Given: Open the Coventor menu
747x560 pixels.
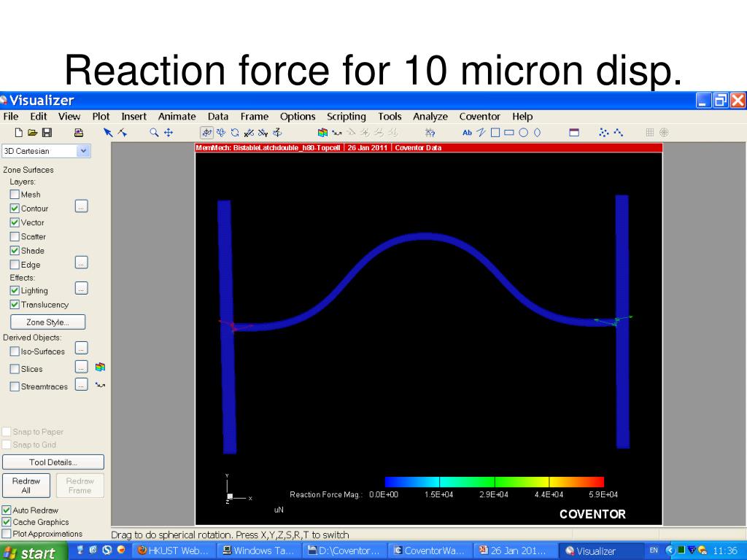Looking at the screenshot, I should pyautogui.click(x=480, y=117).
